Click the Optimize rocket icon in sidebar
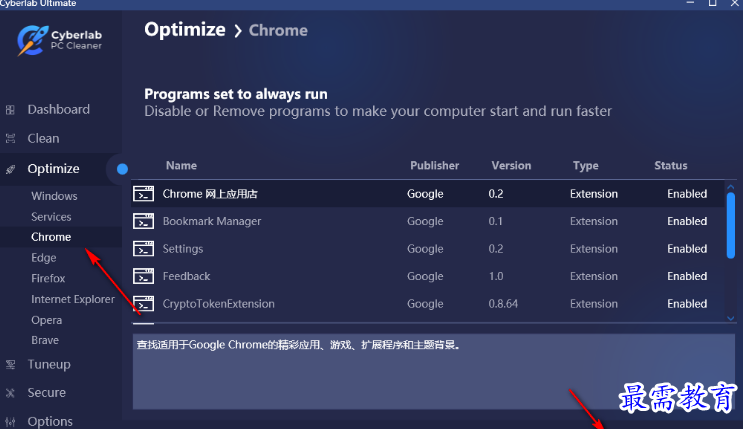 coord(10,169)
